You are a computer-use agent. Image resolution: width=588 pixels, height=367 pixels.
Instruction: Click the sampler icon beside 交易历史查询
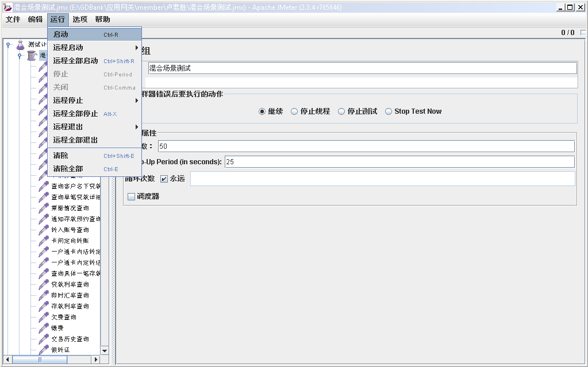[x=44, y=339]
